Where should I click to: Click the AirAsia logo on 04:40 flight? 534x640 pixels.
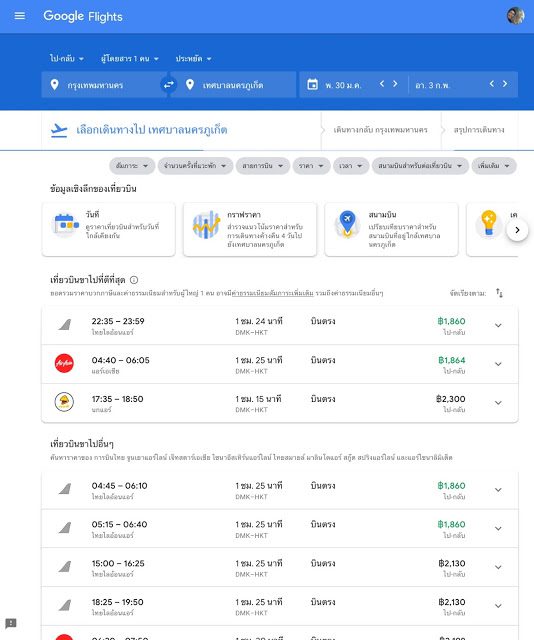click(x=64, y=363)
